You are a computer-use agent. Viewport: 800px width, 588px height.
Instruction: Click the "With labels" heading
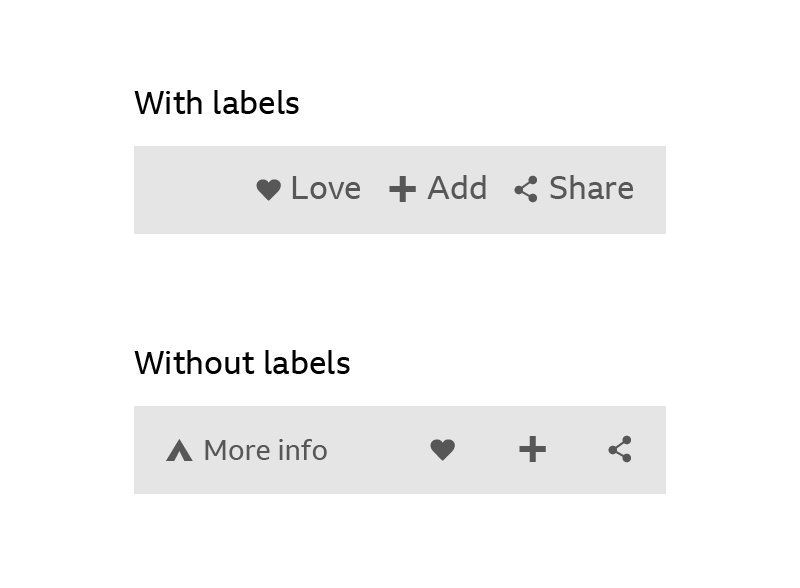(x=217, y=103)
